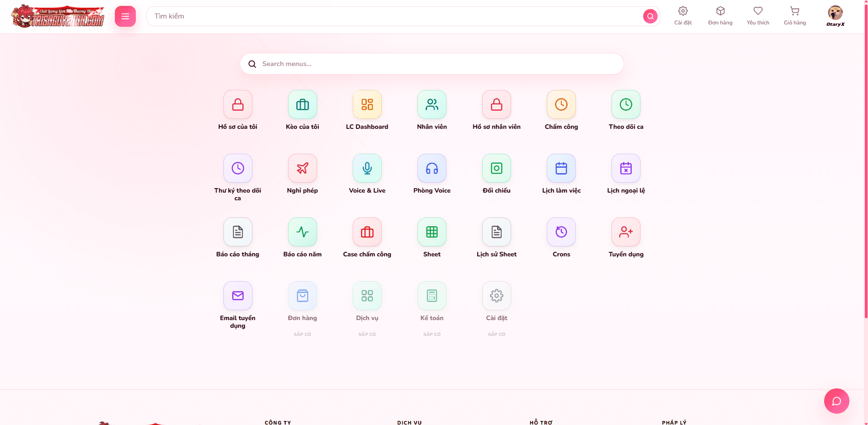868x425 pixels.
Task: Open Hồ sơ nhân viên icon
Action: pyautogui.click(x=497, y=104)
